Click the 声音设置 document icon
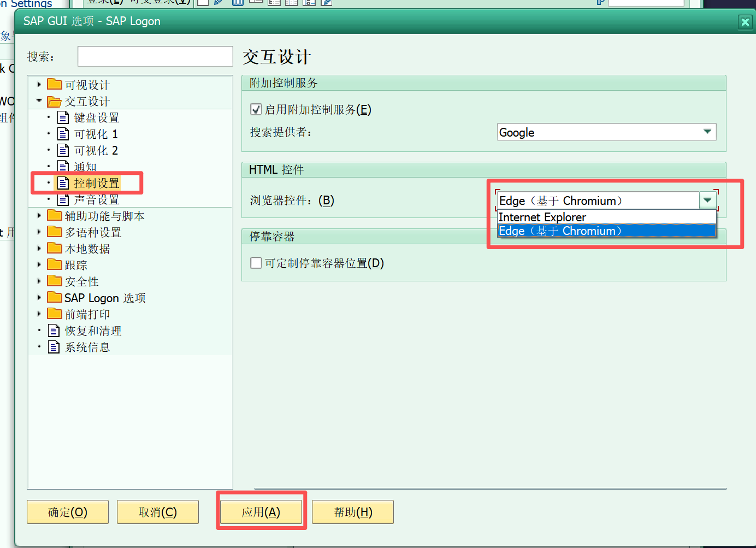This screenshot has height=548, width=756. [63, 199]
